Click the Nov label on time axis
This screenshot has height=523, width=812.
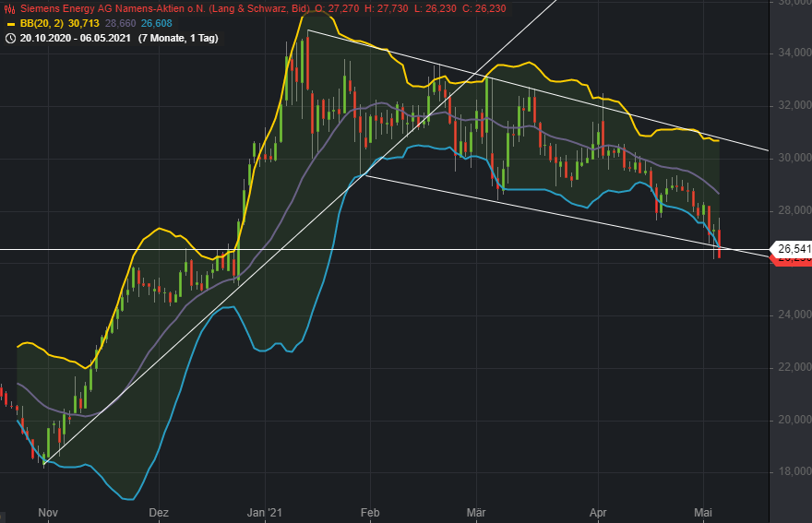click(x=48, y=512)
